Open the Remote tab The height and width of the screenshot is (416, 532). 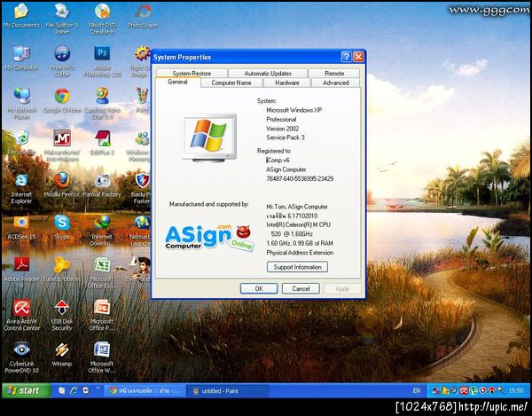(334, 74)
